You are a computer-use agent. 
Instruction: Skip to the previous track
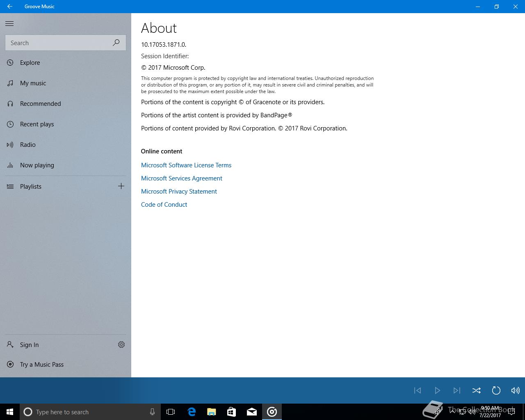coord(418,390)
